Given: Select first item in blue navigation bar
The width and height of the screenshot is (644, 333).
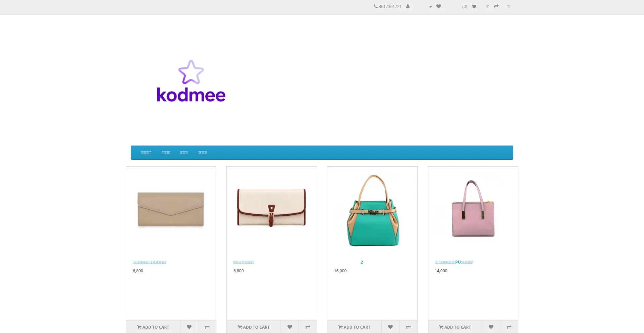Looking at the screenshot, I should [146, 153].
